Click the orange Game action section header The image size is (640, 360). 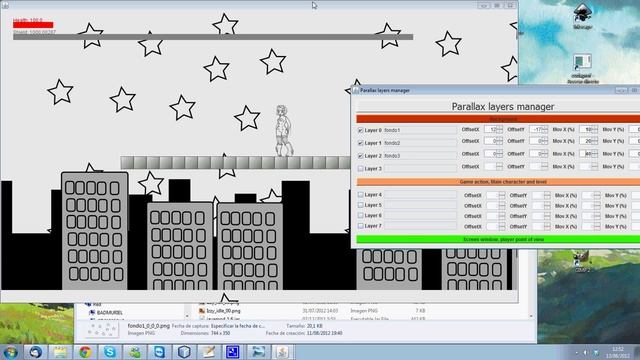[498, 182]
